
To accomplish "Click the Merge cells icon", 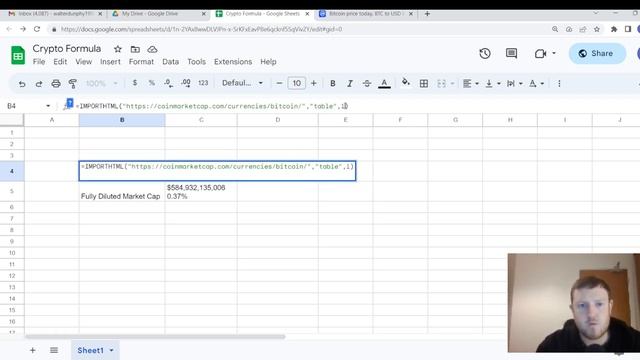I will (441, 84).
